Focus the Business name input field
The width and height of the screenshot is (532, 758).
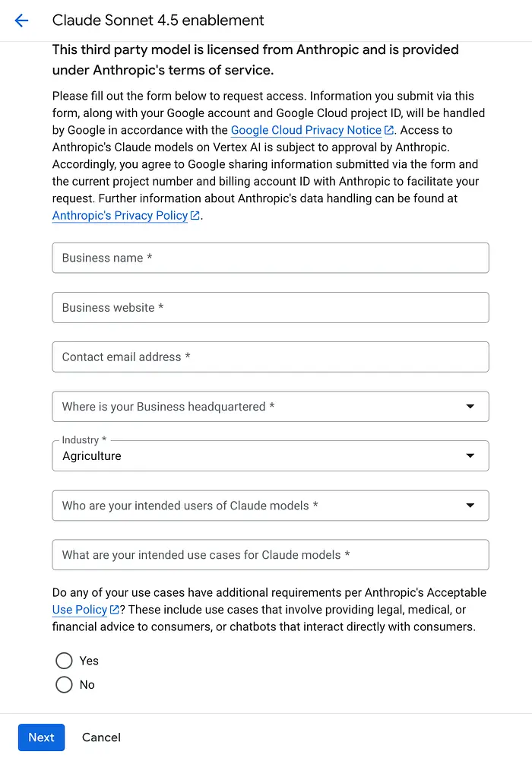point(271,258)
